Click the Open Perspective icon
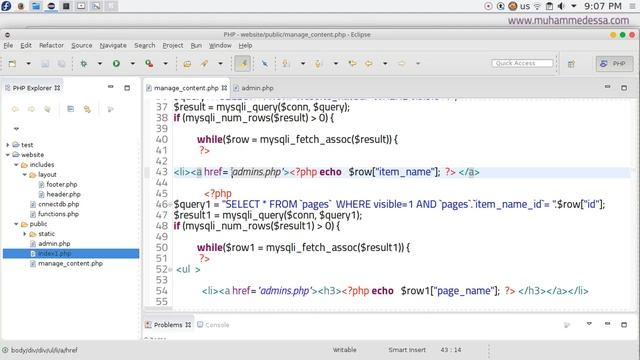 (571, 64)
